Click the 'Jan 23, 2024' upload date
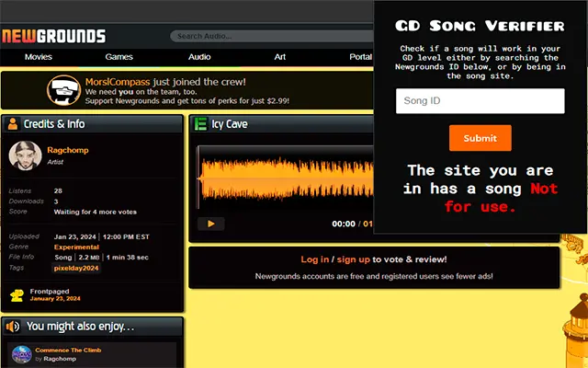 (75, 237)
